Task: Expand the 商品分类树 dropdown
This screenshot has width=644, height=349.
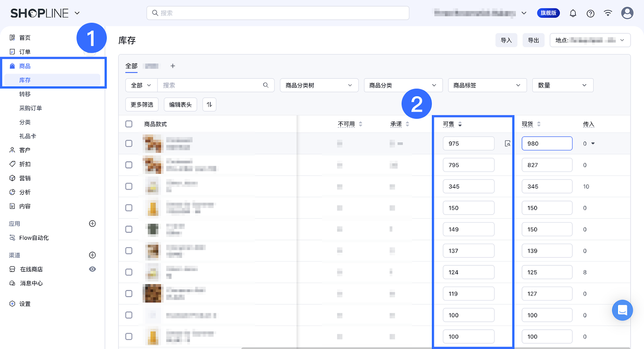Action: click(x=319, y=85)
